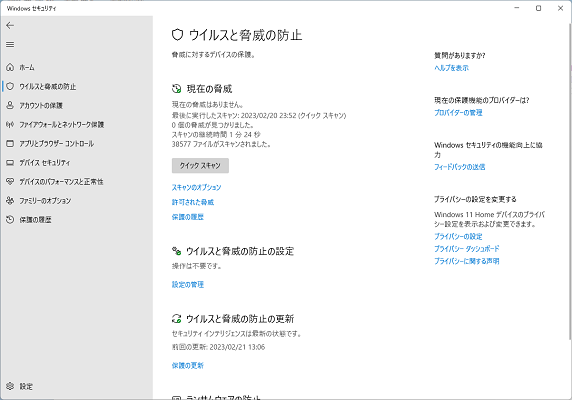This screenshot has height=400, width=572.
Task: Open ヘルプを表示 link
Action: point(451,68)
